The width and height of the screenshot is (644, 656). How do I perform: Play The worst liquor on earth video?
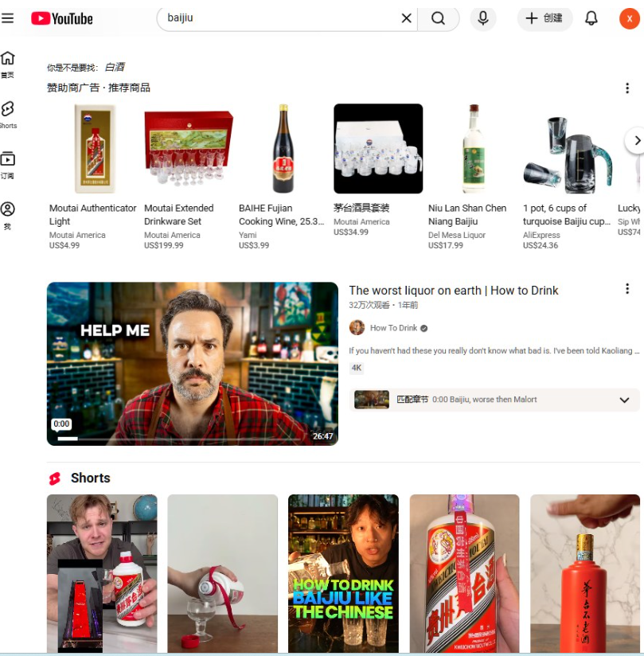pos(193,364)
